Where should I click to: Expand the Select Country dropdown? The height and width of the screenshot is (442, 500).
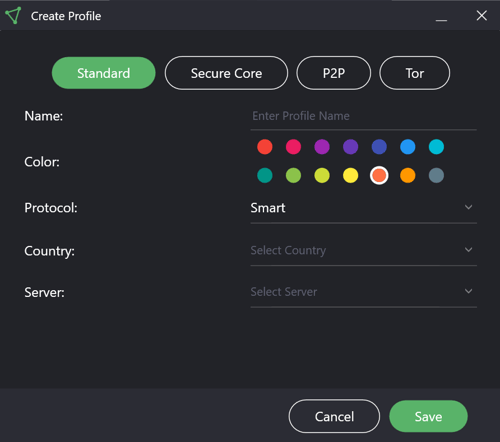tap(364, 250)
